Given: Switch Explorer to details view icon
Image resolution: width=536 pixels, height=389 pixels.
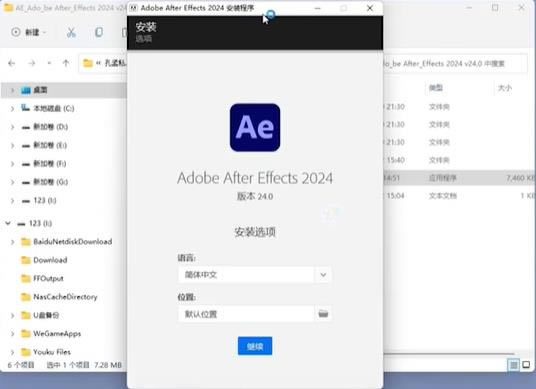Looking at the screenshot, I should pos(513,365).
